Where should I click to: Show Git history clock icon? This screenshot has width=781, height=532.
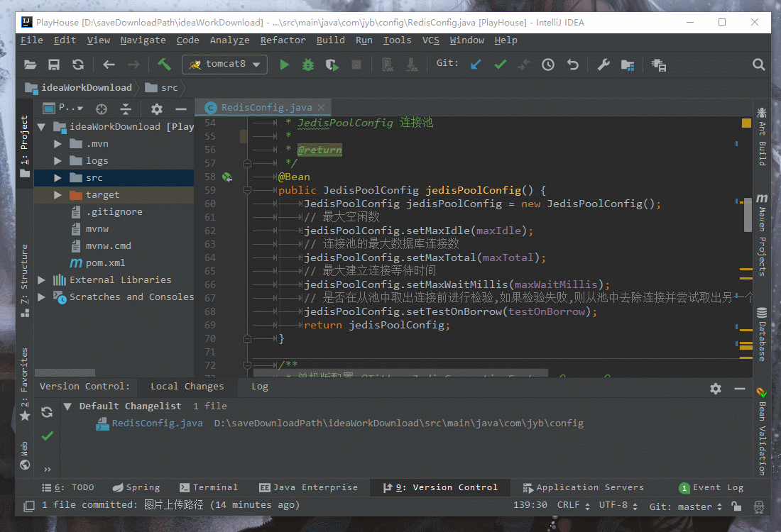pos(548,65)
